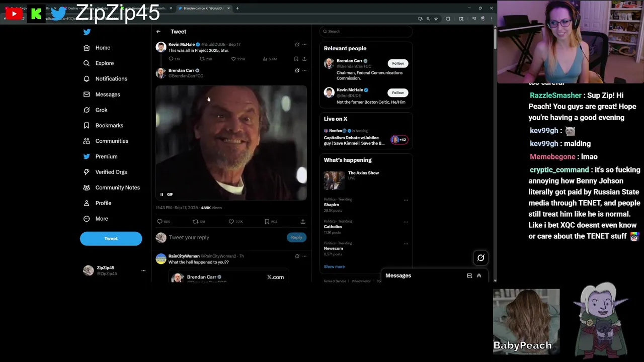Click the Profile person icon
This screenshot has height=362, width=644.
click(87, 203)
